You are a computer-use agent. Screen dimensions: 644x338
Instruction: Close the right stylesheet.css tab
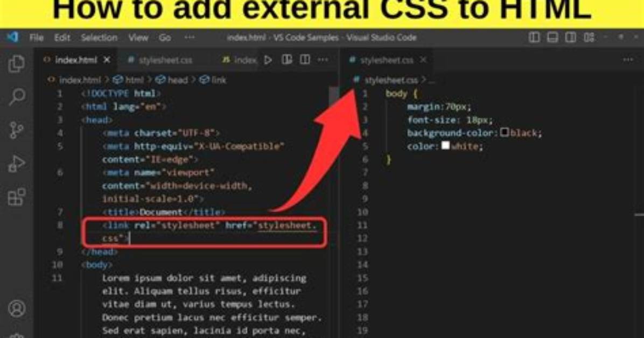point(423,60)
